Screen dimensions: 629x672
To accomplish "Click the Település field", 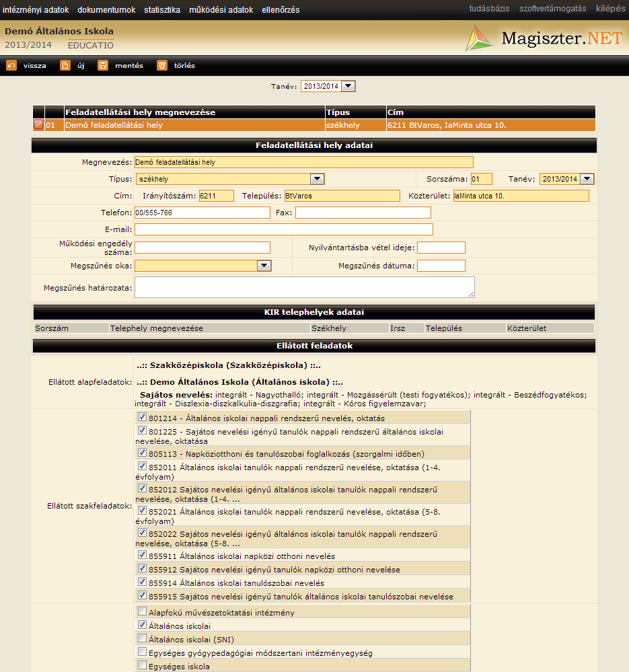I will click(342, 196).
